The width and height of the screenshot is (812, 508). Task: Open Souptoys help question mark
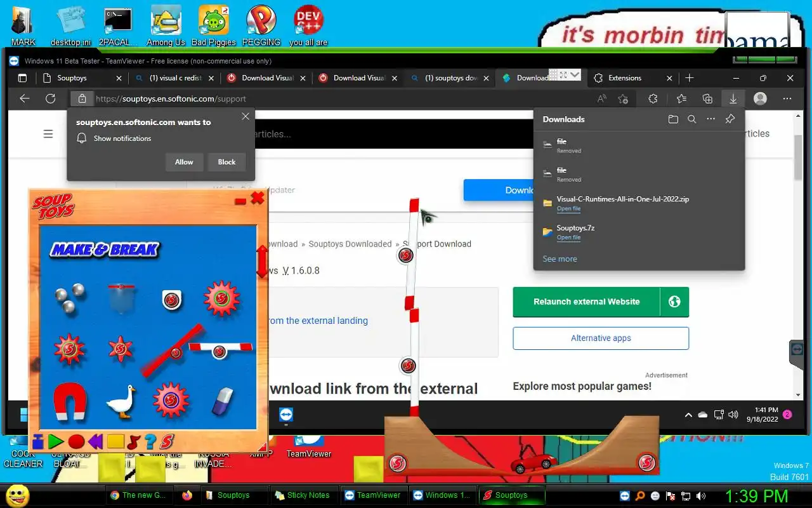(150, 441)
